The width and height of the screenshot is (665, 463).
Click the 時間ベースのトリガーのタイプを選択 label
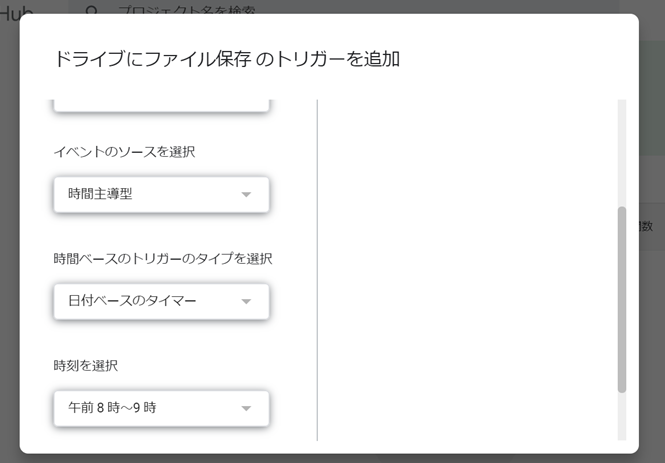coord(163,259)
